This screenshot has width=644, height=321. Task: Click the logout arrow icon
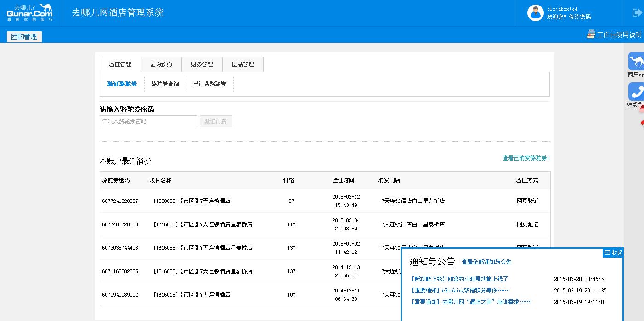[637, 13]
